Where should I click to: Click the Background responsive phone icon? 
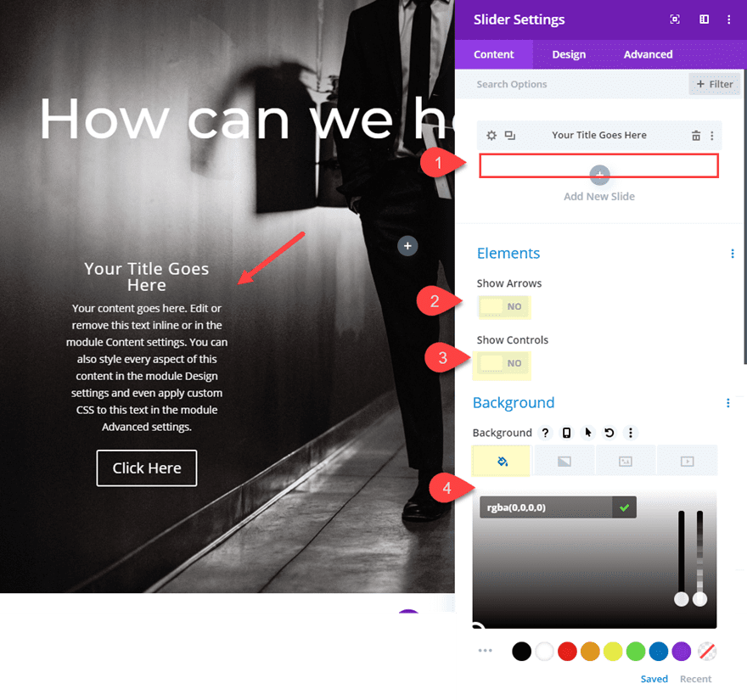(566, 433)
